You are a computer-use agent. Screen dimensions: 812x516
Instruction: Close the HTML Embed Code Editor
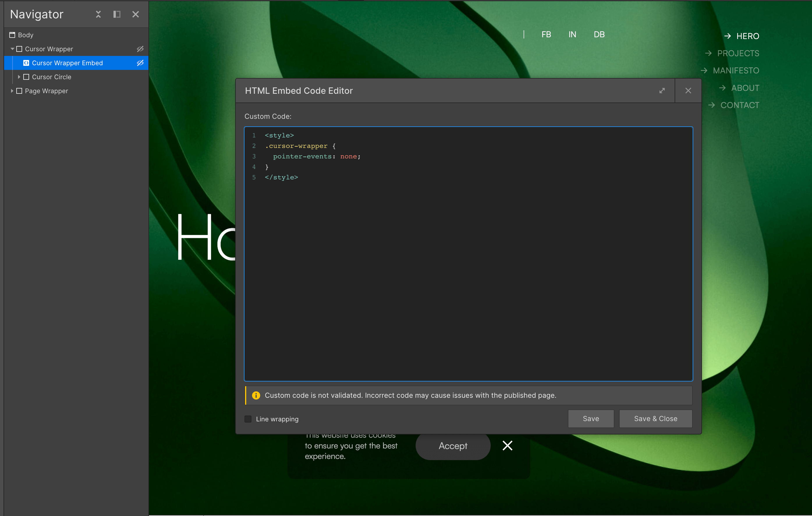688,91
